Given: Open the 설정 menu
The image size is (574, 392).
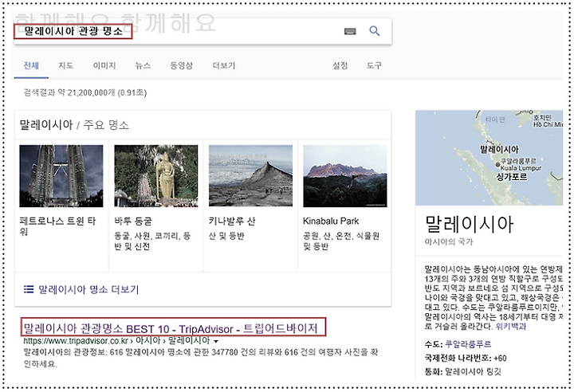Looking at the screenshot, I should click(340, 65).
